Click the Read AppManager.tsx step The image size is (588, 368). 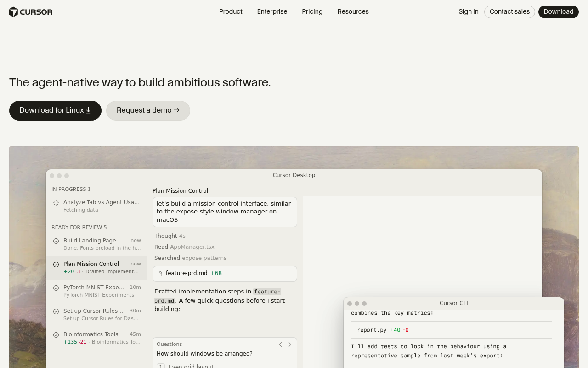click(x=184, y=247)
